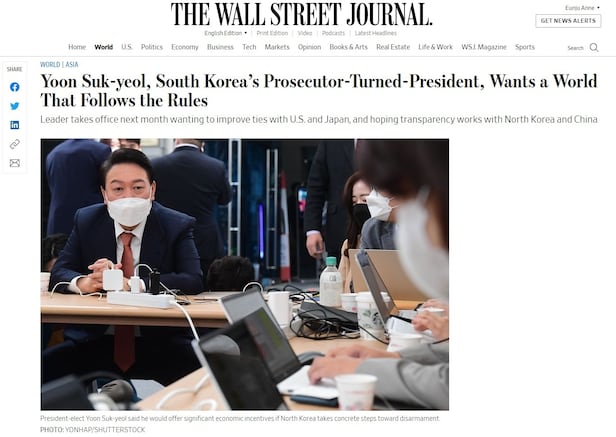Open the World section tab
Image resolution: width=616 pixels, height=437 pixels.
(104, 47)
